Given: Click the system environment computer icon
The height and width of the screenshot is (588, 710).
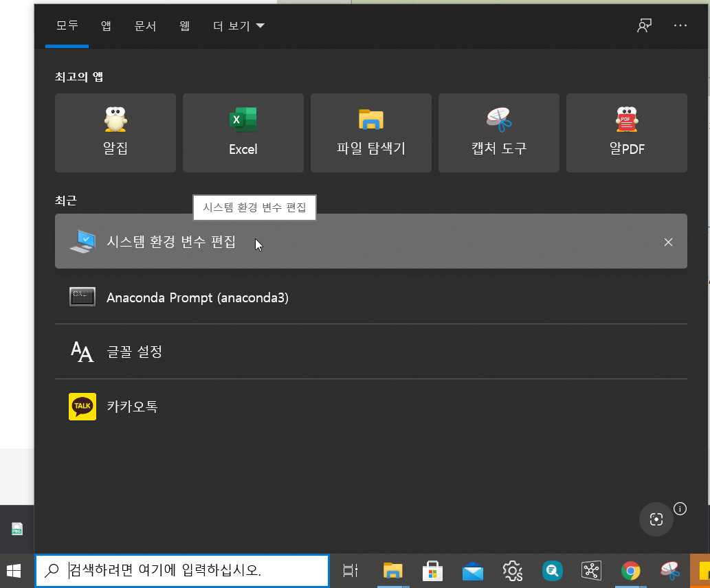Looking at the screenshot, I should coord(82,241).
